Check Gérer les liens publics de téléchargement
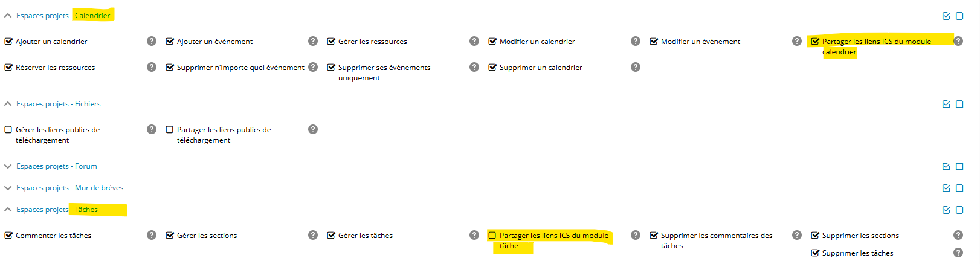980x264 pixels. coord(8,130)
